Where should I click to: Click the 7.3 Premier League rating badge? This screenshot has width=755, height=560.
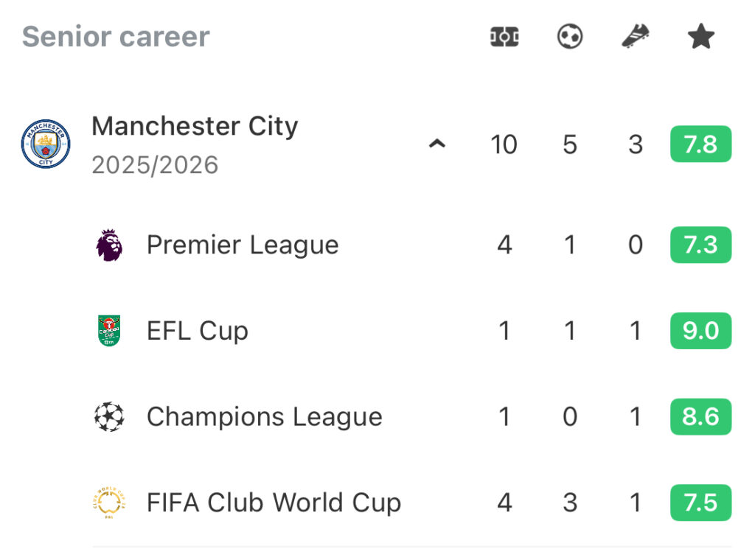tap(700, 245)
